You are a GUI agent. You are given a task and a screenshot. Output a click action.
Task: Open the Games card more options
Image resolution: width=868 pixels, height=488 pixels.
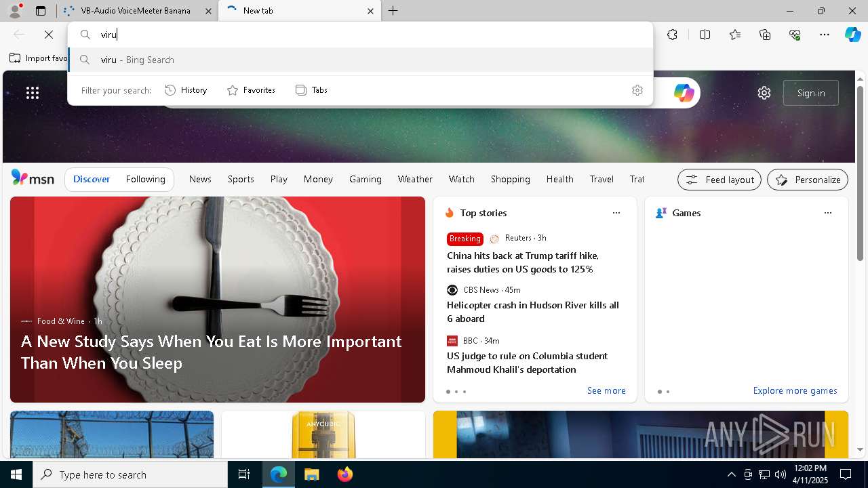point(828,213)
